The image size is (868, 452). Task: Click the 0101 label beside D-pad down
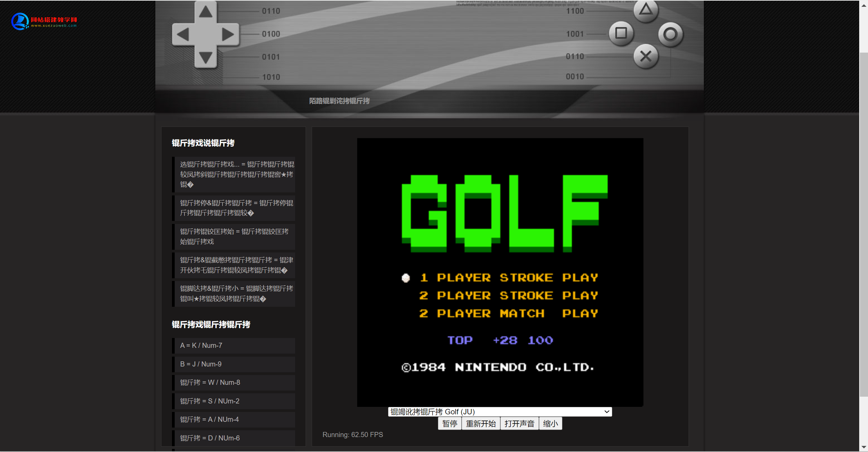(x=271, y=57)
